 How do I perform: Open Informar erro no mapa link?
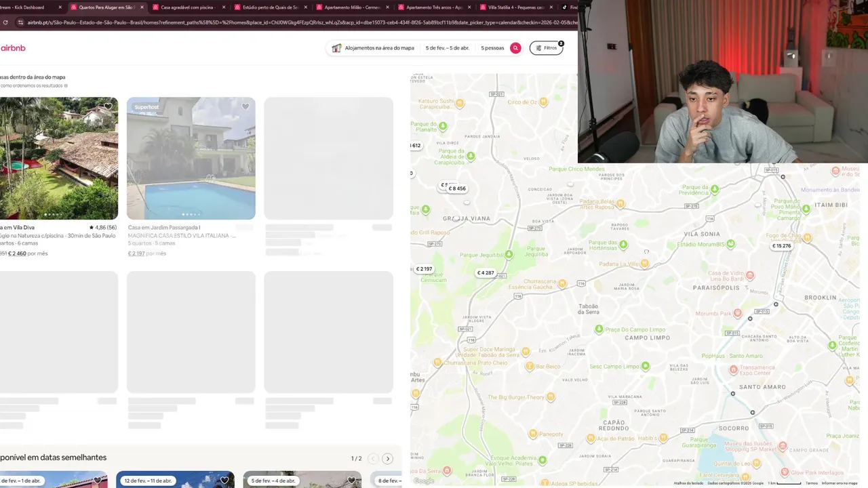click(x=840, y=483)
